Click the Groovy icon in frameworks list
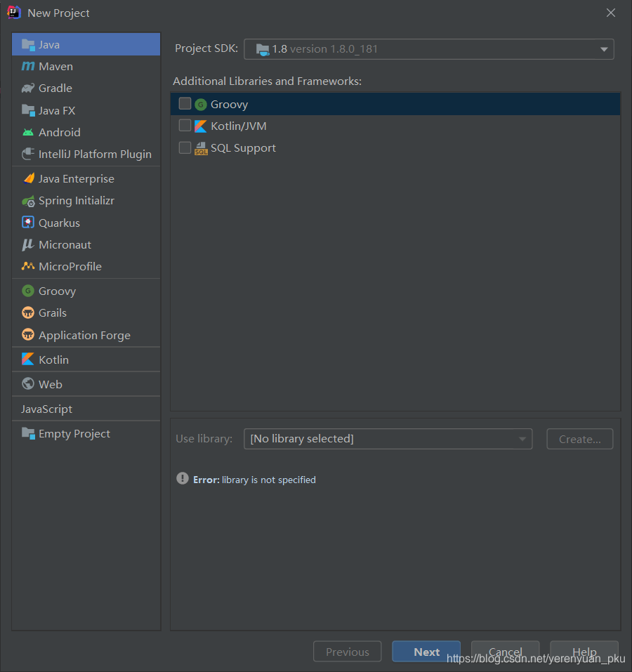 coord(201,104)
